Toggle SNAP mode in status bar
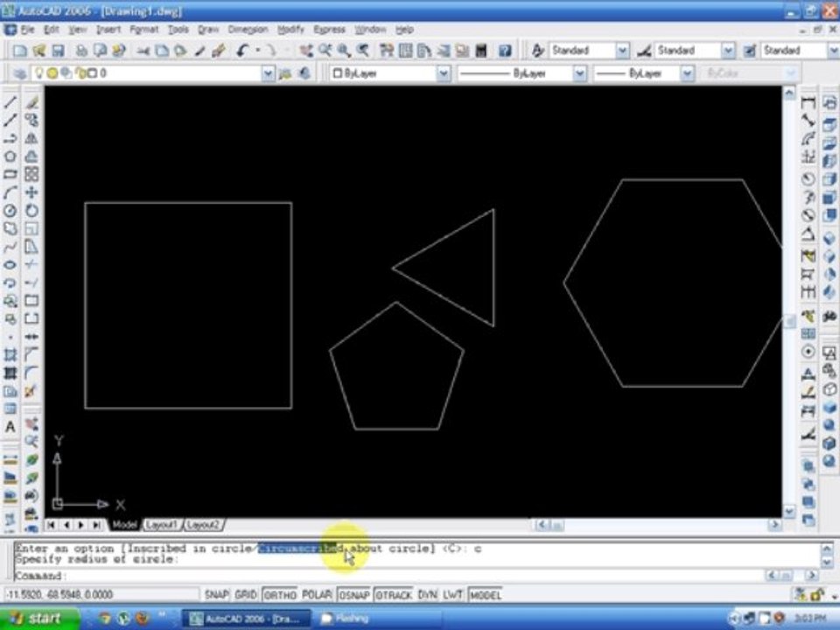840x630 pixels. tap(216, 595)
